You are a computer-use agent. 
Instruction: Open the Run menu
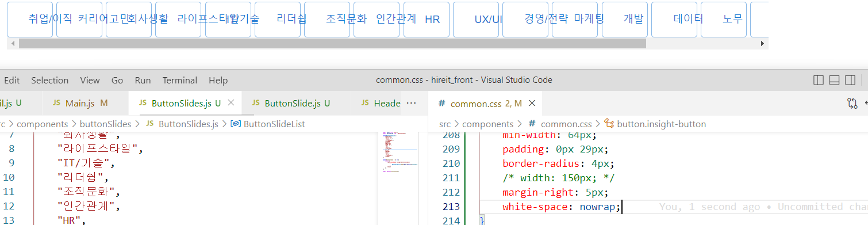coord(143,80)
